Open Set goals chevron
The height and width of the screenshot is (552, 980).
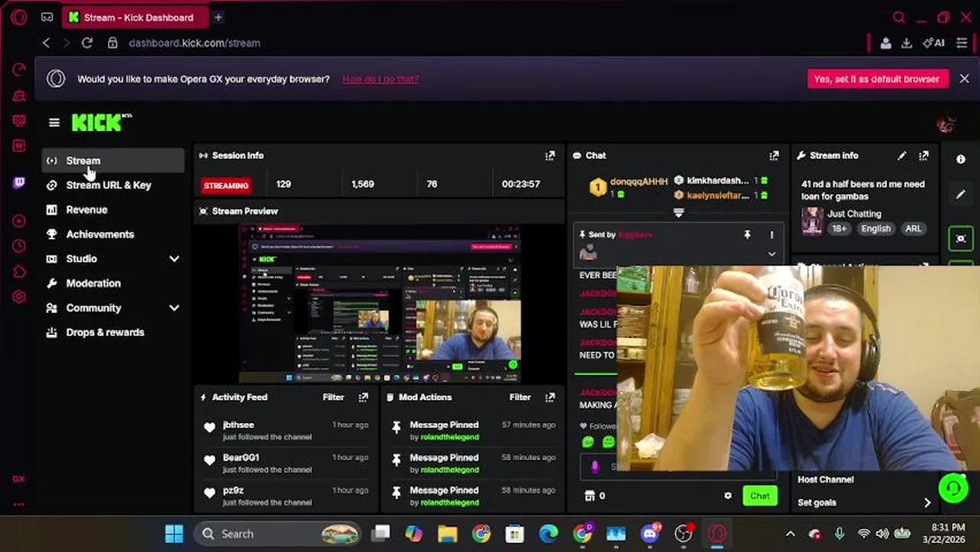pos(927,503)
